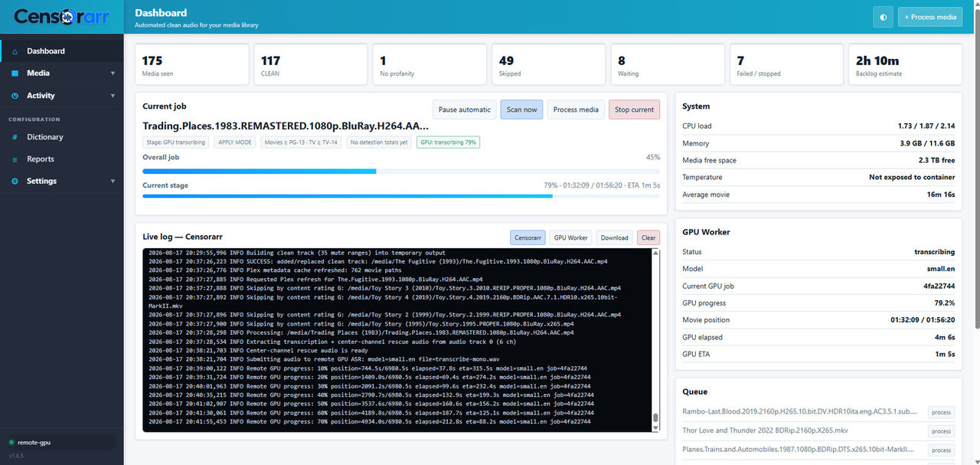980x465 pixels.
Task: Expand the Media sidebar submenu arrow
Action: pyautogui.click(x=113, y=74)
